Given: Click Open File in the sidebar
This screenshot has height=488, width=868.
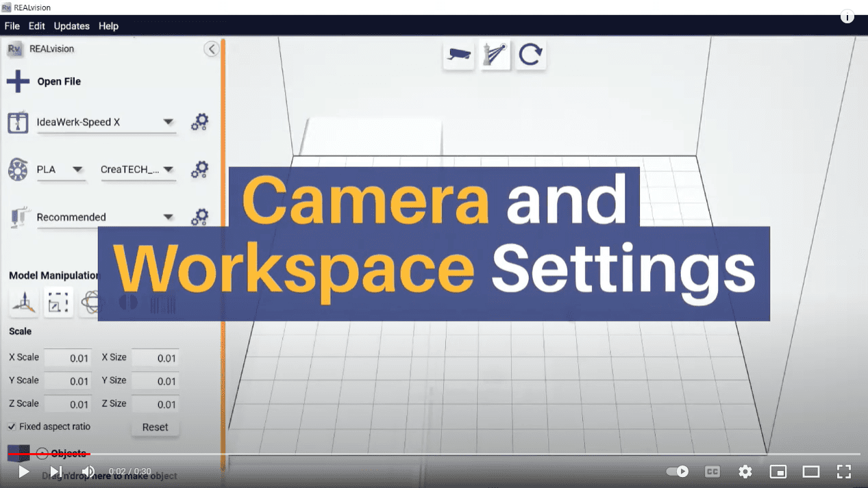Looking at the screenshot, I should (58, 81).
